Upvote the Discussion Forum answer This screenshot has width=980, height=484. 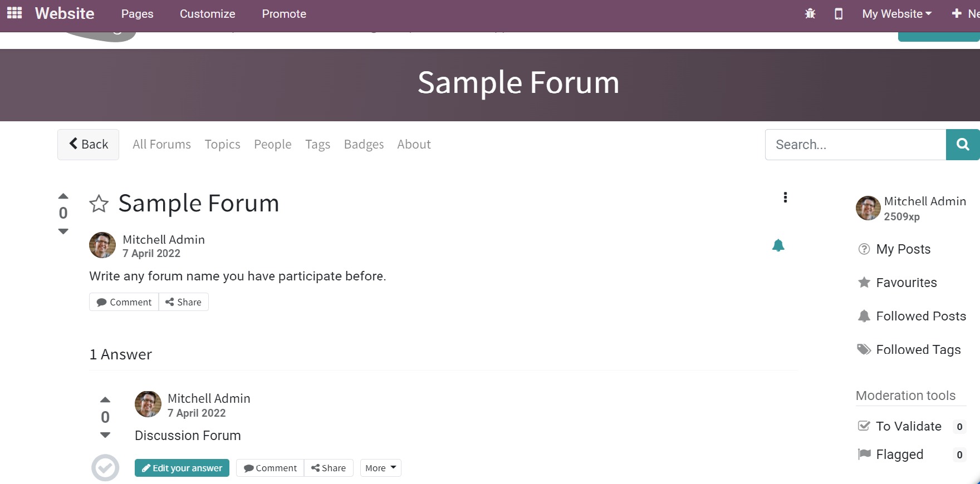tap(105, 399)
